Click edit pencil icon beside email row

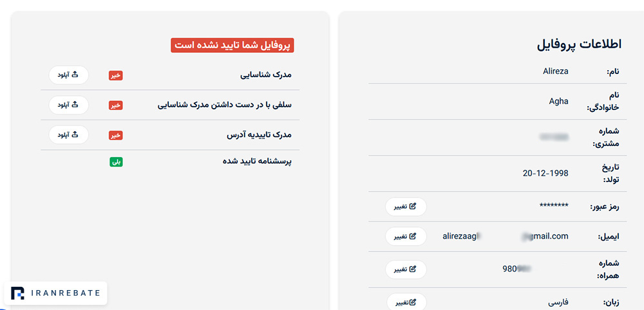click(x=413, y=236)
